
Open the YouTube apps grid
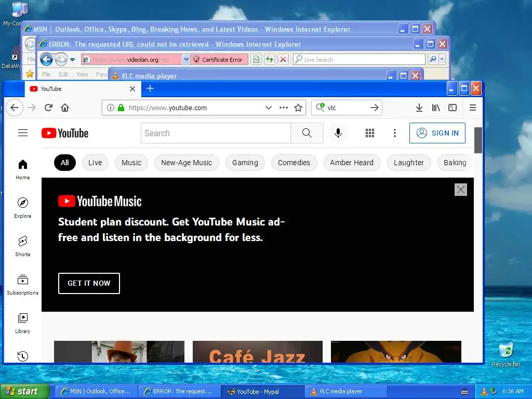coord(370,133)
